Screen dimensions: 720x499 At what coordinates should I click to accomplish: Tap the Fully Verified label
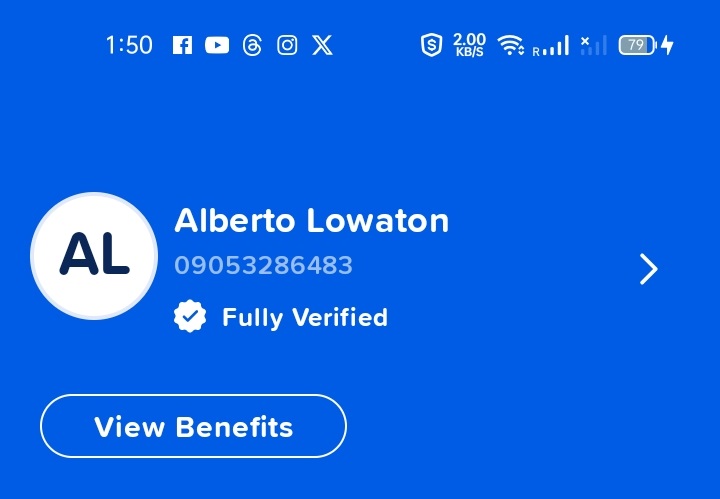[x=305, y=318]
